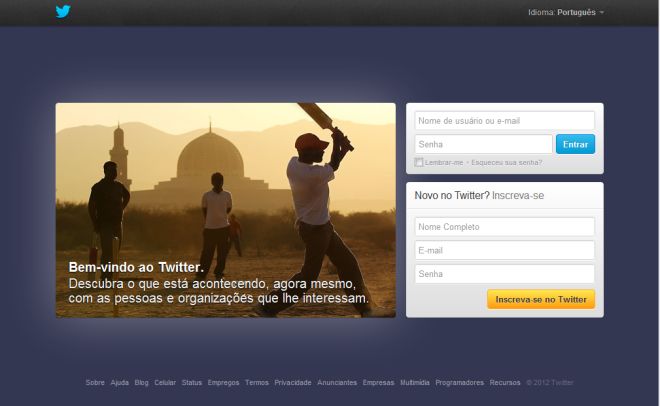This screenshot has height=406, width=660.
Task: Open the Celular footer link
Action: (x=165, y=382)
